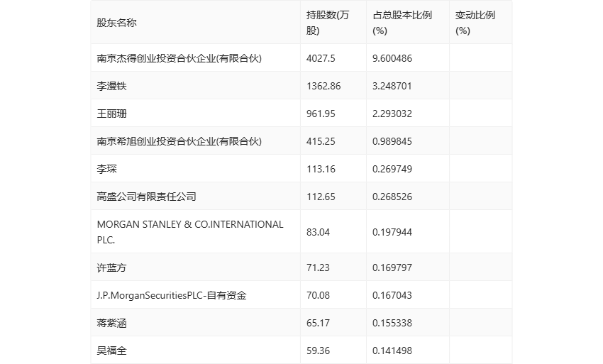Click the holding value 59.36
Screen dimensions: 603x364
point(318,351)
